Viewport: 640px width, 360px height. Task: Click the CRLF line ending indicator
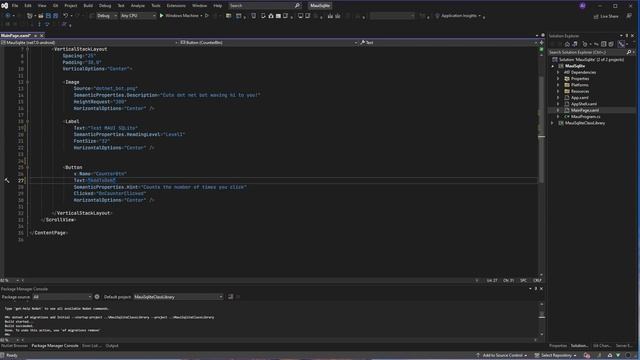(537, 280)
